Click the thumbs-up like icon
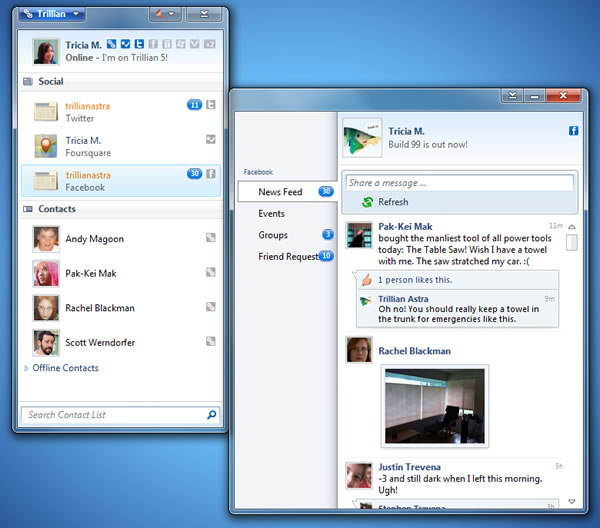Image resolution: width=600 pixels, height=528 pixels. pos(366,280)
